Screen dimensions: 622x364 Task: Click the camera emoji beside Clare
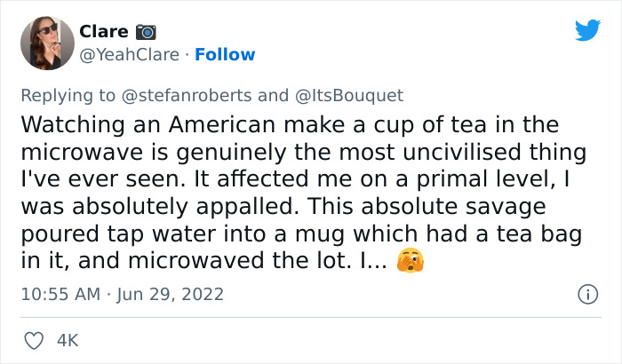[144, 32]
